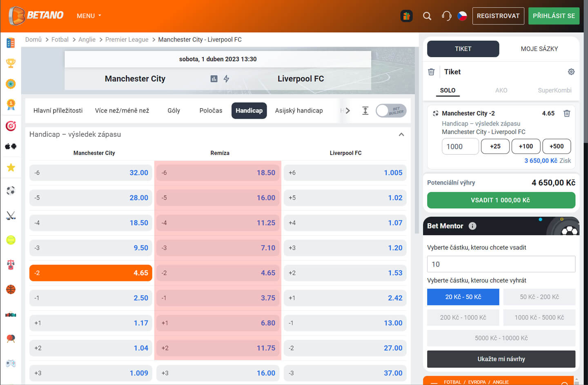Click the star badge medal sidebar icon

pyautogui.click(x=11, y=84)
